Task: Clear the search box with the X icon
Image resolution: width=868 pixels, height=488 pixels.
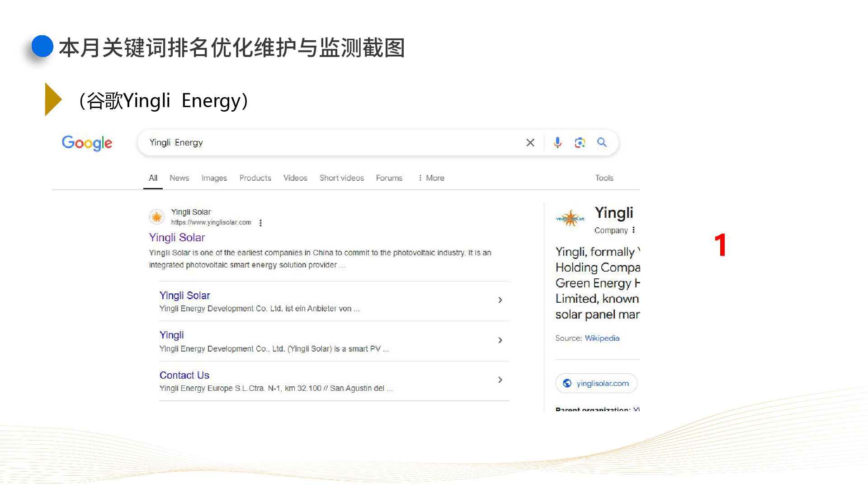Action: 530,143
